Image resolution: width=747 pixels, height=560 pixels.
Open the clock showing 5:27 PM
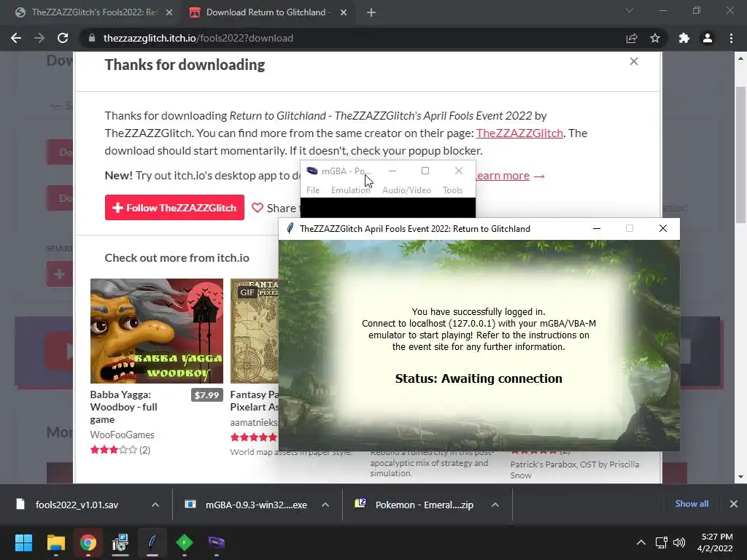715,542
